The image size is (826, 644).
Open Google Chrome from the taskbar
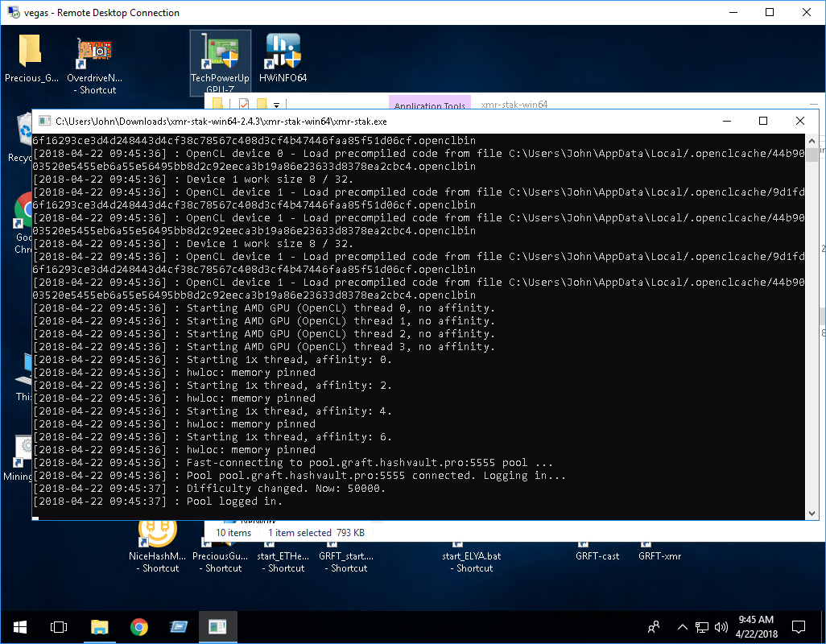coord(138,626)
